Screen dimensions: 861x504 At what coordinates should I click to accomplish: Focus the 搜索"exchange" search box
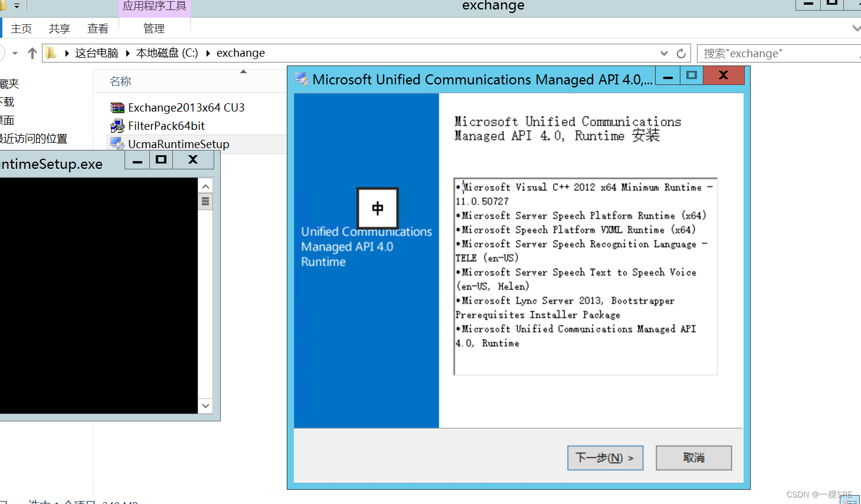779,53
